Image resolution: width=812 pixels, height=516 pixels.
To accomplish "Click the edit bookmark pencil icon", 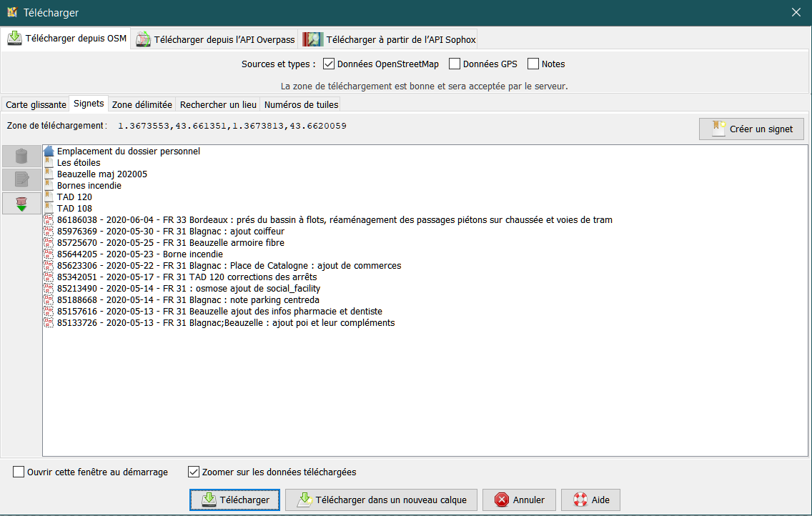I will click(x=21, y=179).
